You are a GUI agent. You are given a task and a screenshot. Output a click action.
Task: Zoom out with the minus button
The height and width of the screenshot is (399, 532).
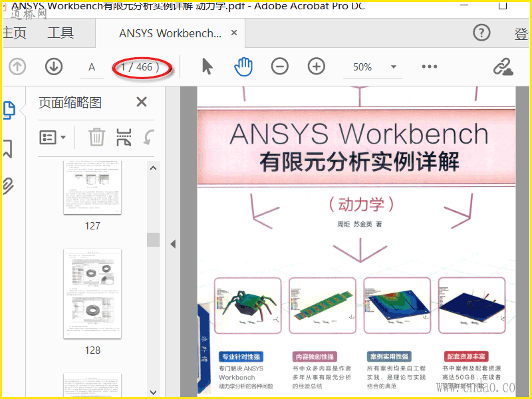(x=280, y=66)
